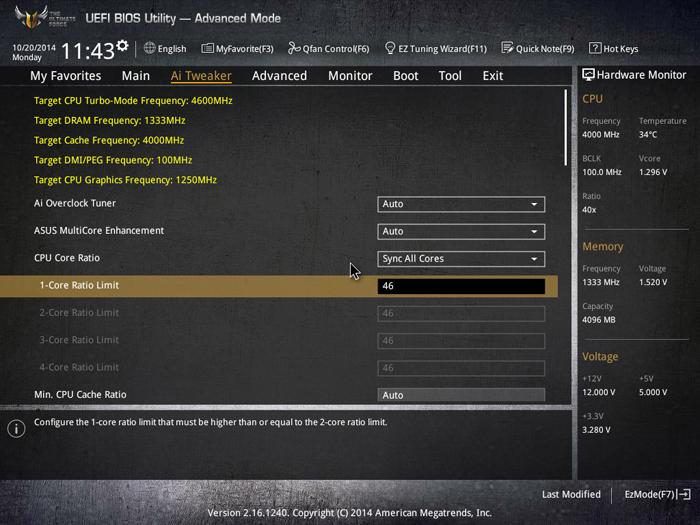Screen dimensions: 700x525
Task: Click the 10/20/2014 Monday date
Action: [33, 52]
